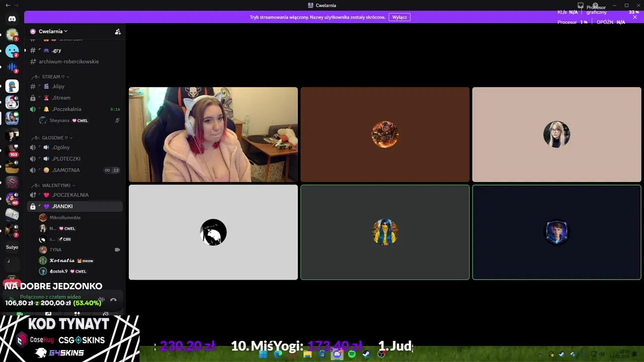Open the archiwum-robercikowskie channel

coord(74,61)
